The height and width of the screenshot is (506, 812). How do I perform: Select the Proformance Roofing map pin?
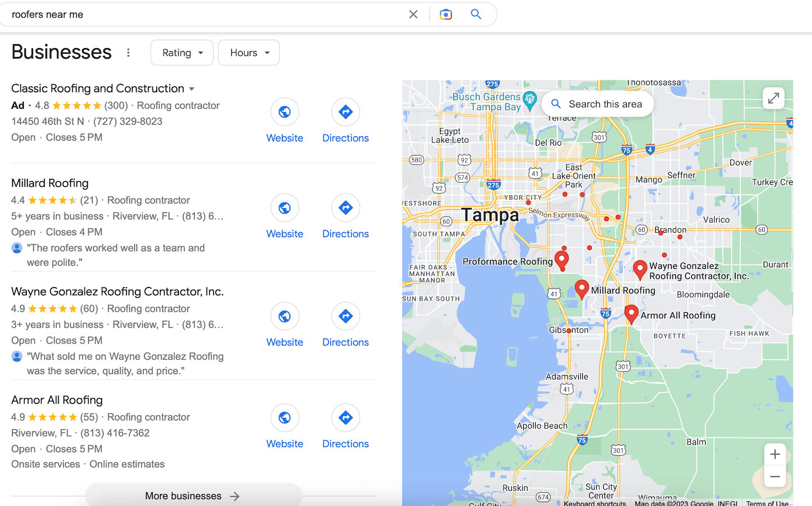tap(562, 260)
